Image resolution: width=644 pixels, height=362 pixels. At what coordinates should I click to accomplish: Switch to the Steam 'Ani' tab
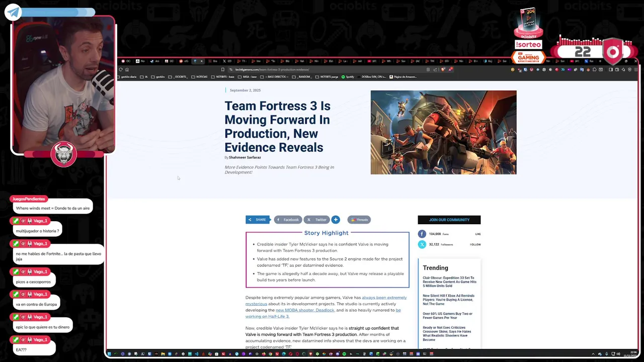[155, 61]
